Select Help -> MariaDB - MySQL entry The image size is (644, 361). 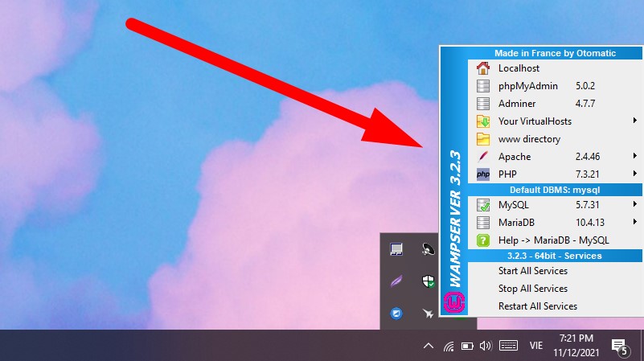coord(556,240)
